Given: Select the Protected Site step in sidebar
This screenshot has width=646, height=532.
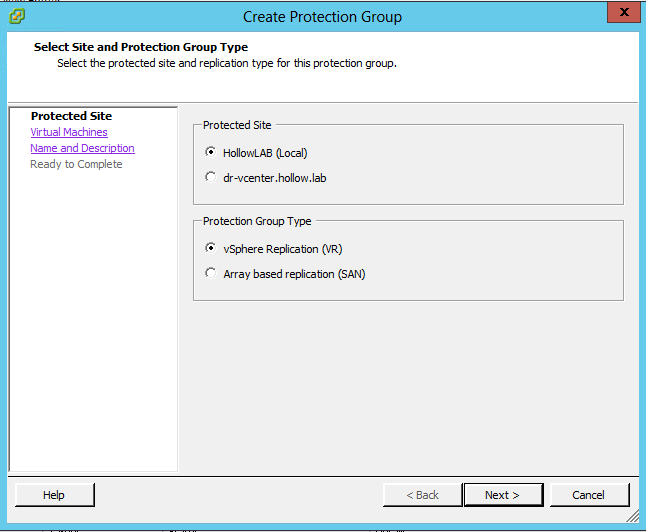Looking at the screenshot, I should (71, 116).
